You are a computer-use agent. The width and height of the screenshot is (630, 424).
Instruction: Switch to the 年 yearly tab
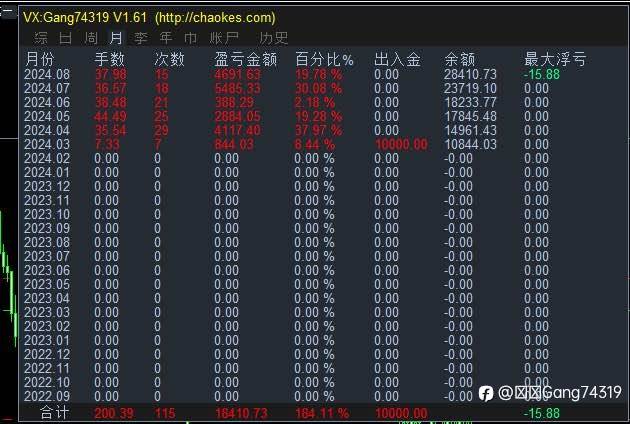[x=166, y=38]
